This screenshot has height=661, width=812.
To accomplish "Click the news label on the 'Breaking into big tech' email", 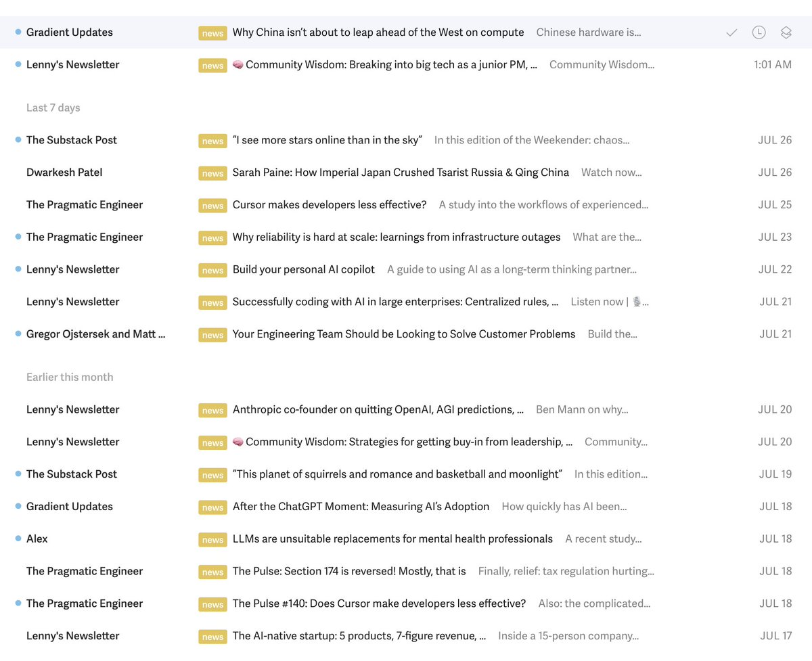I will [212, 66].
